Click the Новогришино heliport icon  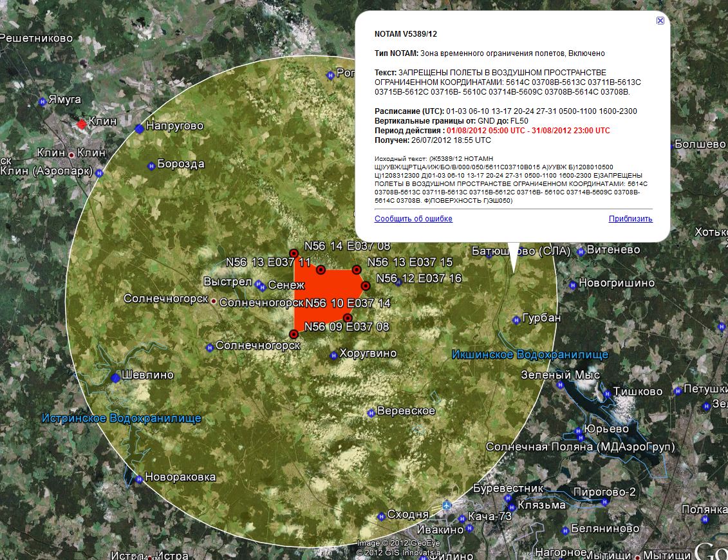coord(571,283)
